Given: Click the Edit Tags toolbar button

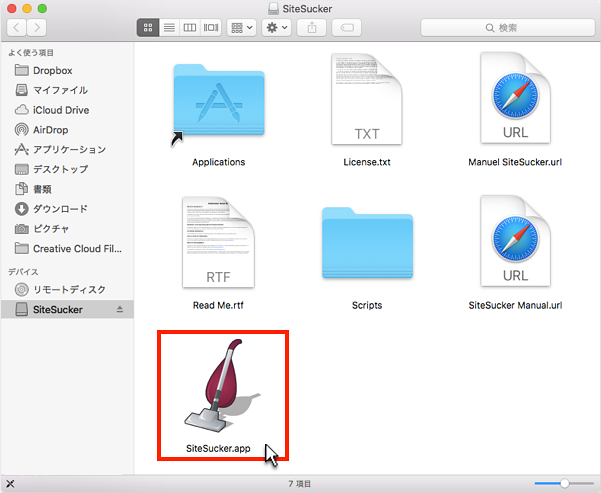Looking at the screenshot, I should (346, 28).
